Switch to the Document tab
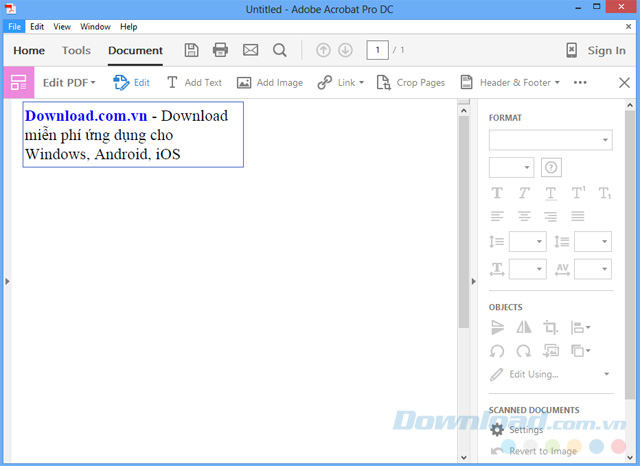Image resolution: width=640 pixels, height=466 pixels. pos(135,51)
